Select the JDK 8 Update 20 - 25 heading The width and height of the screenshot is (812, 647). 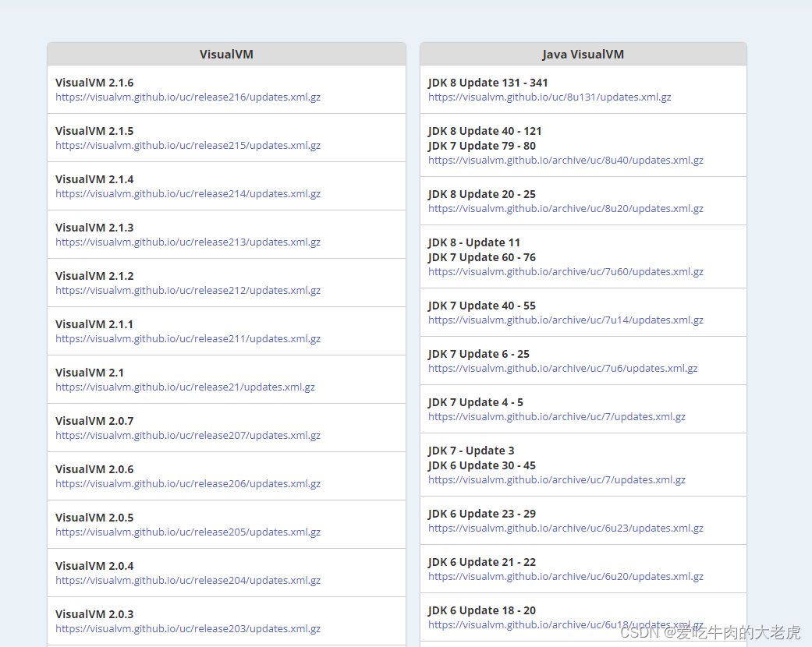[x=481, y=194]
